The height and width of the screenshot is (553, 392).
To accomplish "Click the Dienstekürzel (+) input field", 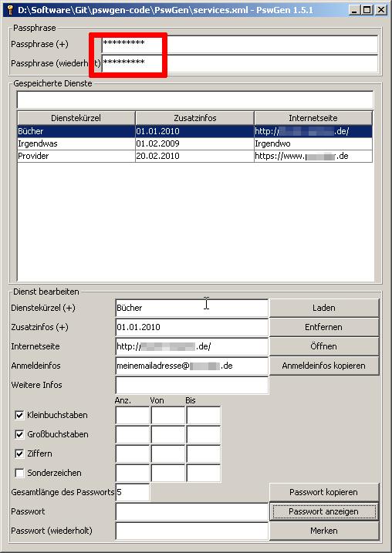I will click(x=192, y=308).
